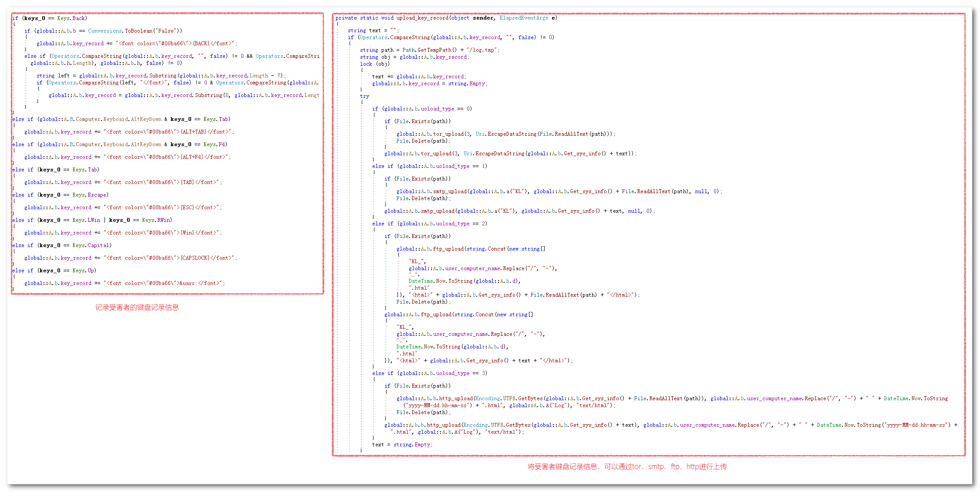The width and height of the screenshot is (980, 492).
Task: Click Keys.Back in the first condition
Action: pyautogui.click(x=72, y=18)
